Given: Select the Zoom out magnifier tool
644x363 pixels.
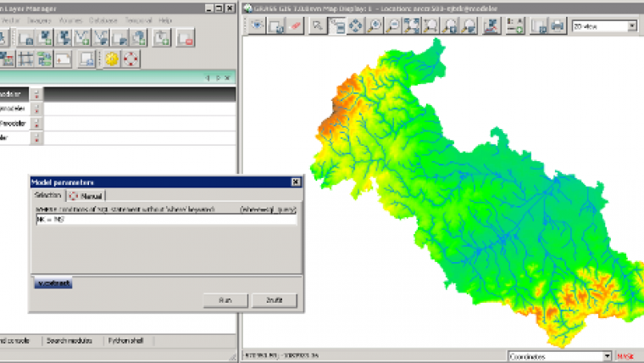Looking at the screenshot, I should click(393, 26).
